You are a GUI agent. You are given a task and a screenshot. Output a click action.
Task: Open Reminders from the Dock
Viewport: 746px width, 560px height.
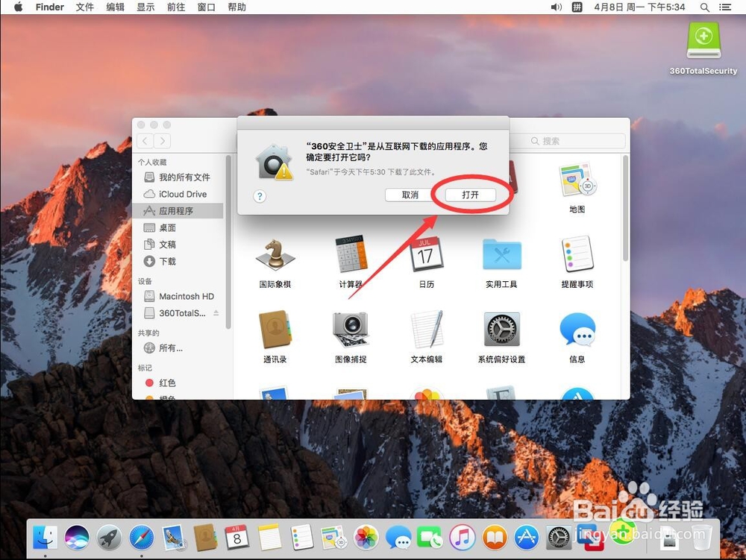tap(301, 537)
